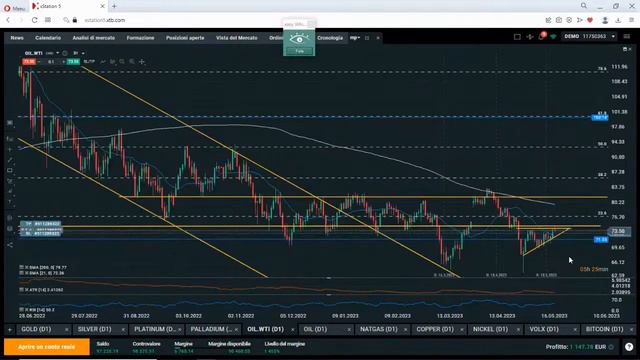Open the Opera Menu button
Viewport: 640px width, 360px height.
coord(14,8)
